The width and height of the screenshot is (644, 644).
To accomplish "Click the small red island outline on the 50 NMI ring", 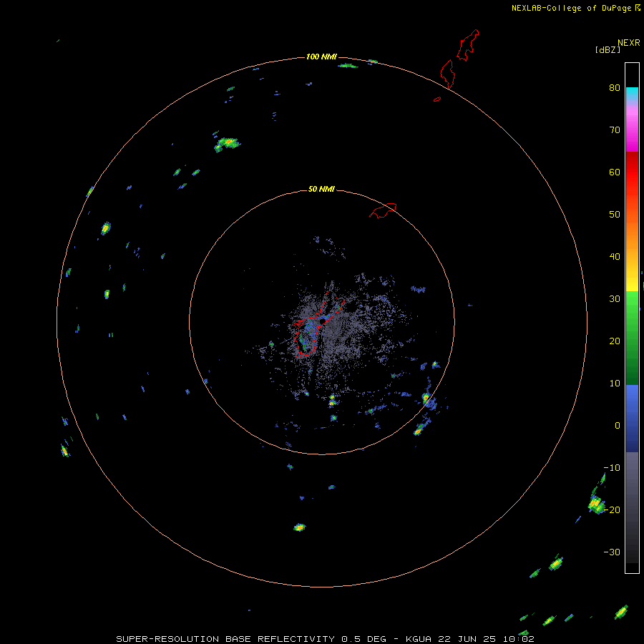I will 383,210.
